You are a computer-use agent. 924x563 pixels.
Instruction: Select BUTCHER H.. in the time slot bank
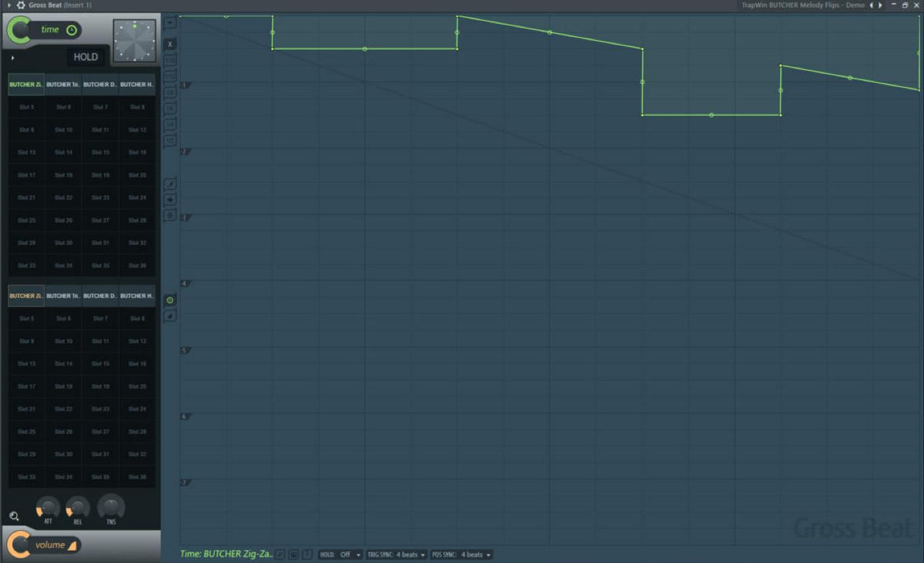pyautogui.click(x=137, y=85)
